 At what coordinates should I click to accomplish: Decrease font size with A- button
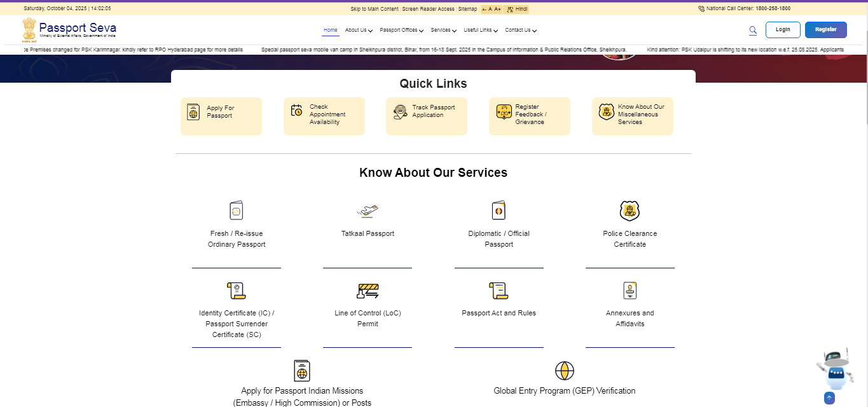(x=484, y=9)
